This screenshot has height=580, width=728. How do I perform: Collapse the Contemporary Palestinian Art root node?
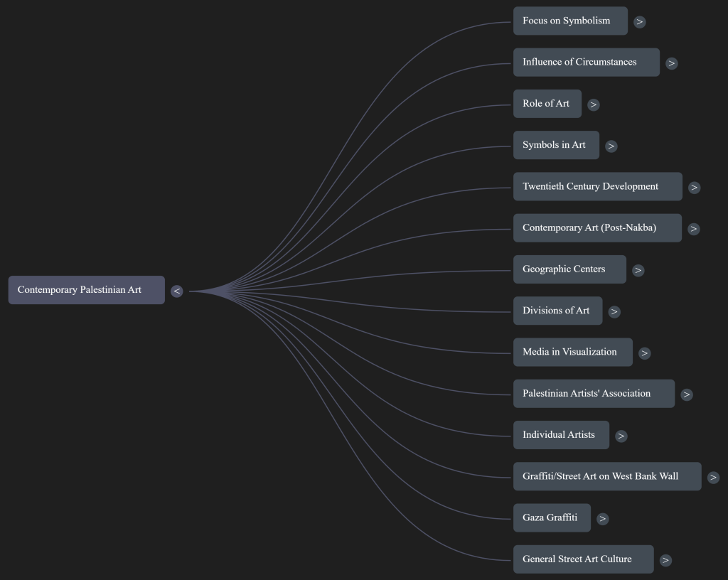[176, 291]
